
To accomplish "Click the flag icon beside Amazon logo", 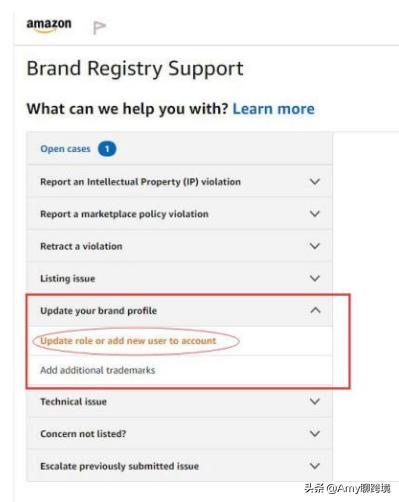I will pos(99,27).
